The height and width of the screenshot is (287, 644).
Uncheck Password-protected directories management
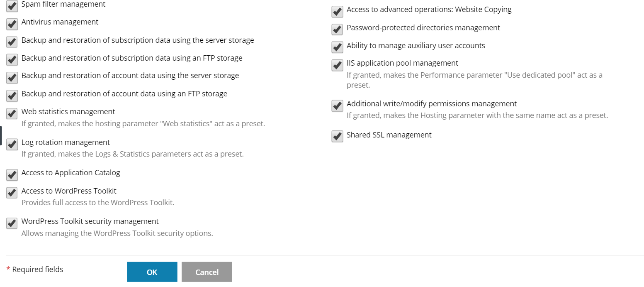[x=337, y=29]
